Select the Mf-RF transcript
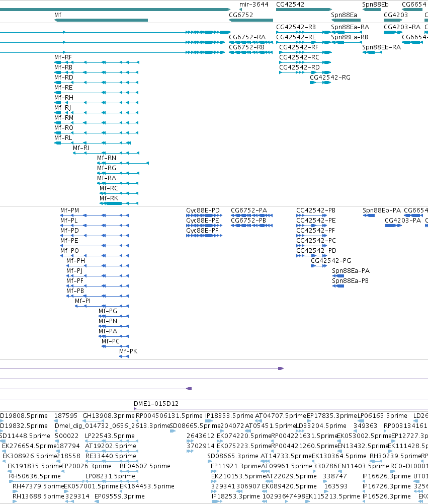 pyautogui.click(x=97, y=62)
